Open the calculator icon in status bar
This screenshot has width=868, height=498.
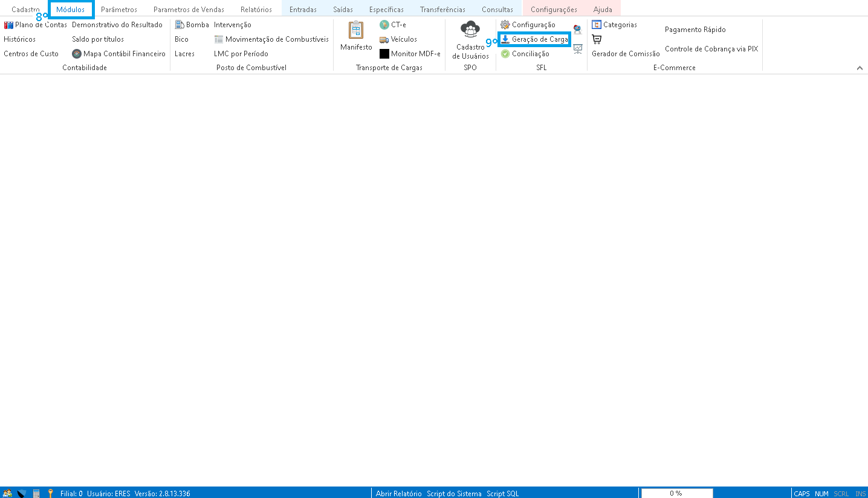36,493
